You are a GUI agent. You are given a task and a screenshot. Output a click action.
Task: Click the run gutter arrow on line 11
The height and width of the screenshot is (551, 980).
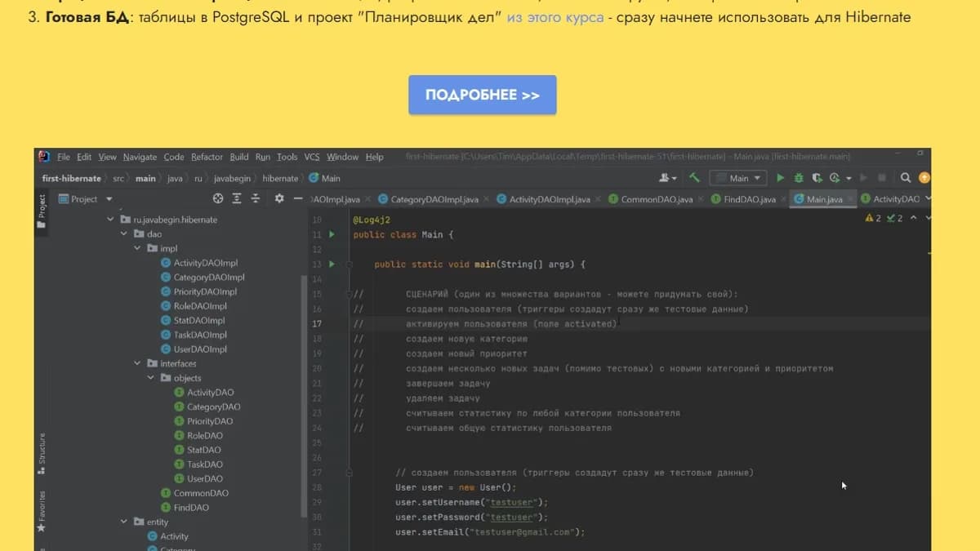click(x=332, y=234)
